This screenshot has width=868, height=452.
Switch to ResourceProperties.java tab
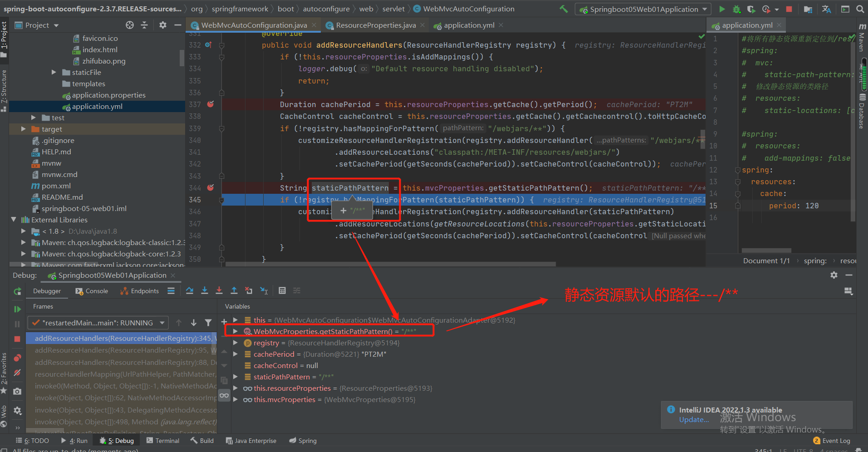[376, 25]
